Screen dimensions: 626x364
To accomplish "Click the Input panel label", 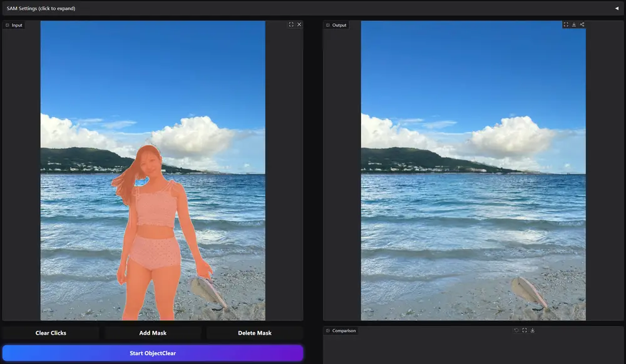I will click(x=14, y=25).
